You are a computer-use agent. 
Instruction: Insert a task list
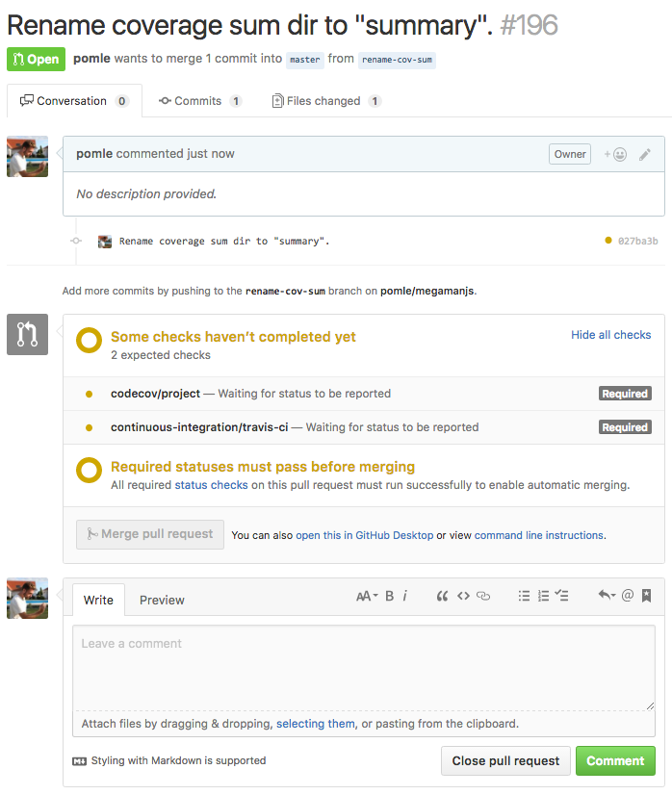point(561,595)
